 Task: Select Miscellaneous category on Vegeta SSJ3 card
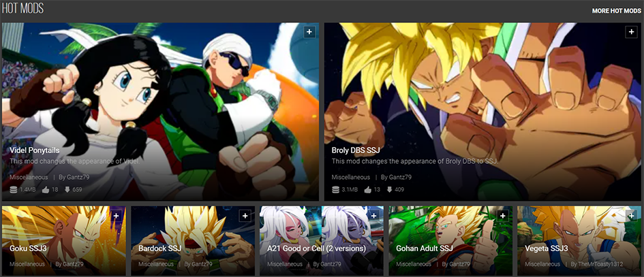tap(543, 264)
